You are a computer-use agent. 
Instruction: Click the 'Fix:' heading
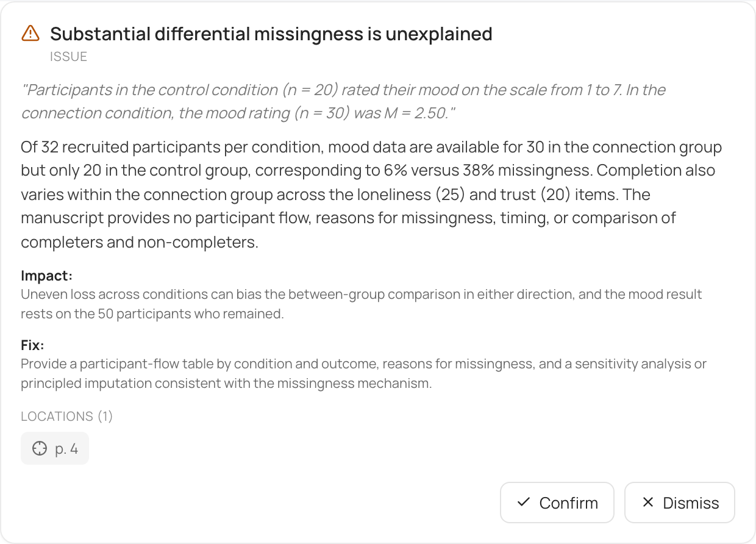(x=33, y=345)
